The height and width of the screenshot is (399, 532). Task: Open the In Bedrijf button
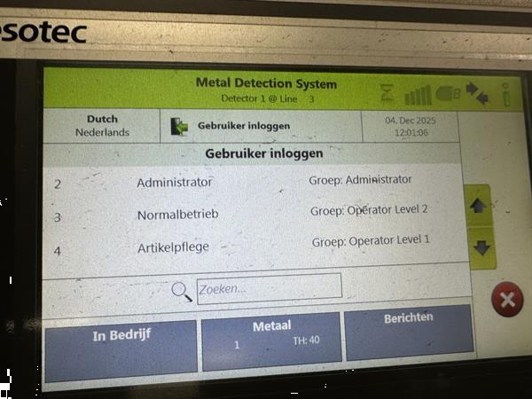(121, 351)
